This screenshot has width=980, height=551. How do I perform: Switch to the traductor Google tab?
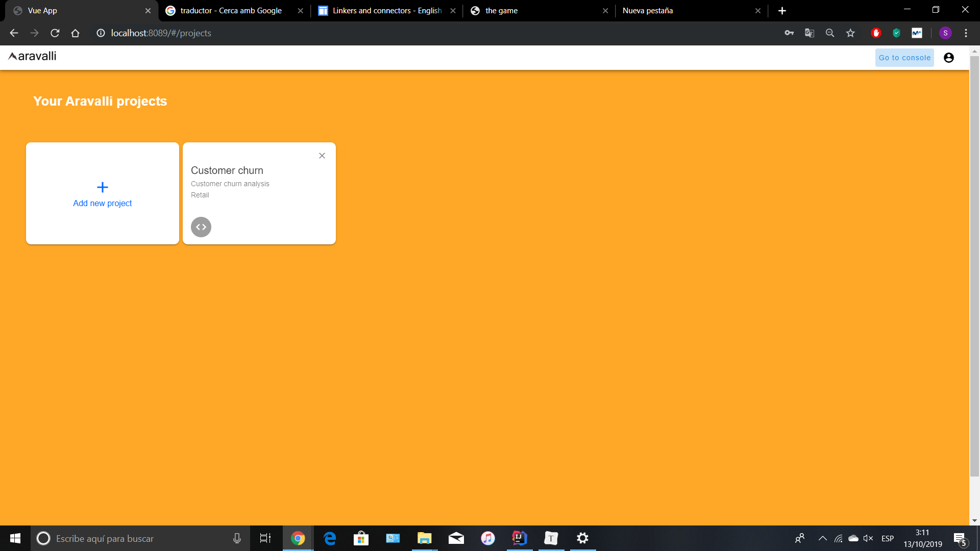[231, 11]
